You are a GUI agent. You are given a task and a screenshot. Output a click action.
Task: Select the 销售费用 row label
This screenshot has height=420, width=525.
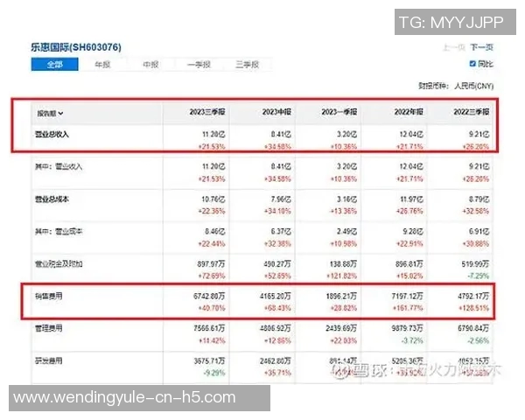48,296
